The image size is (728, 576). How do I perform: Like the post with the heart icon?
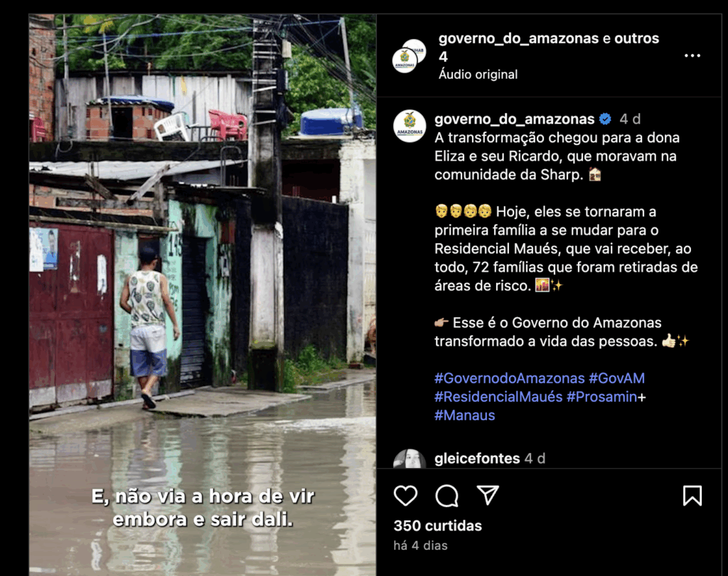pyautogui.click(x=405, y=496)
